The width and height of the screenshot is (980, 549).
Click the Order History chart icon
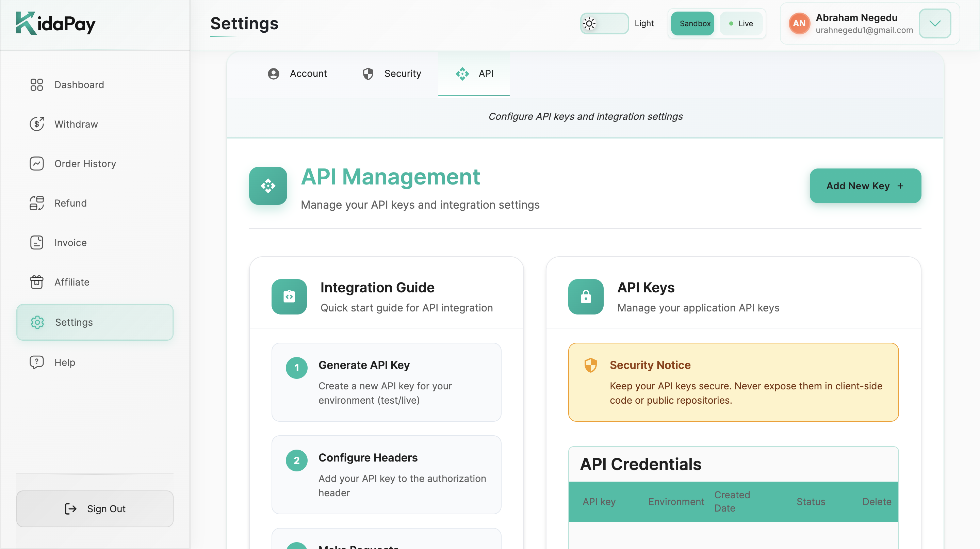[x=36, y=164]
